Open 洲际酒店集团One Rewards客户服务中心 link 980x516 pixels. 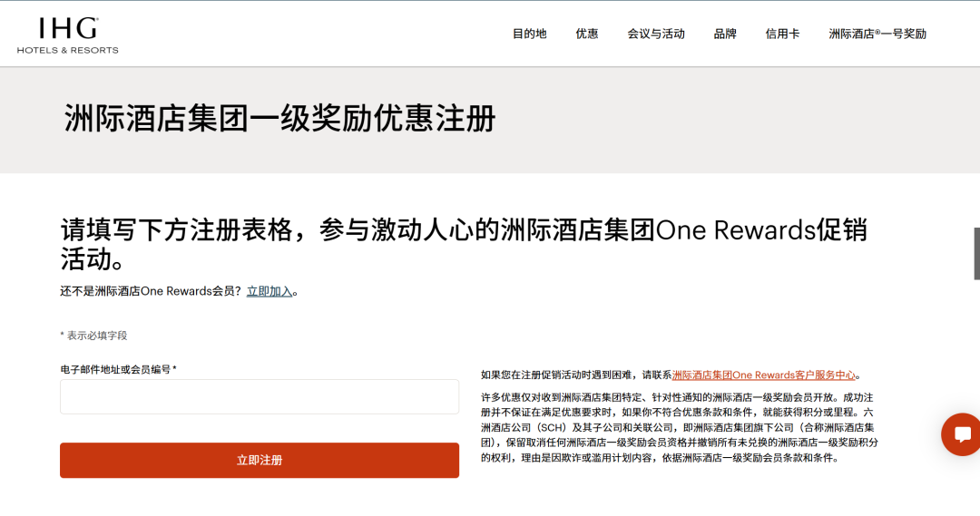764,375
